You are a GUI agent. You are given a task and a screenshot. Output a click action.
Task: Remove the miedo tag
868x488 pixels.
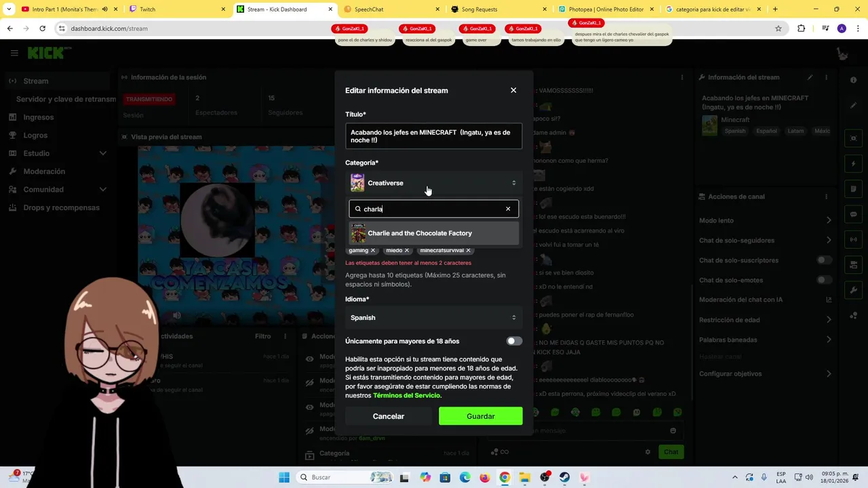click(407, 250)
